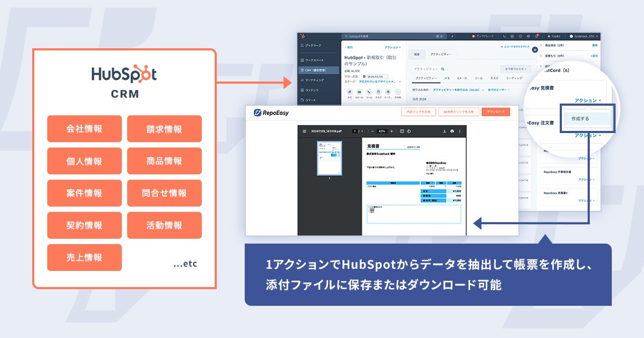The image size is (644, 338).
Task: Switch to the 概要 overview tab
Action: click(416, 54)
